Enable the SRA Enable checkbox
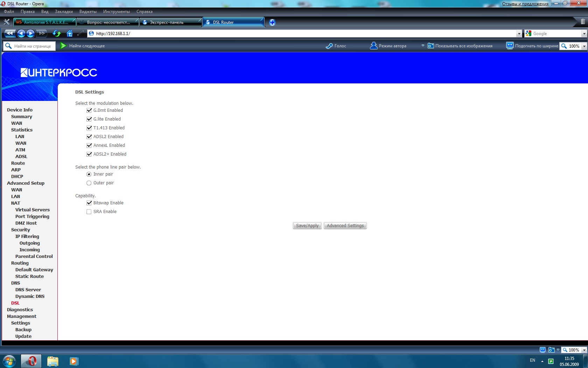This screenshot has width=588, height=368. click(89, 212)
